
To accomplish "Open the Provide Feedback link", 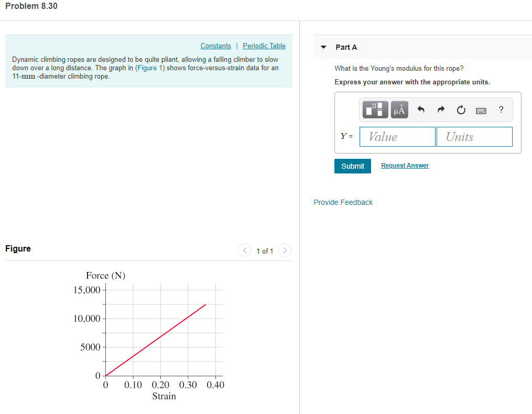I will click(343, 202).
